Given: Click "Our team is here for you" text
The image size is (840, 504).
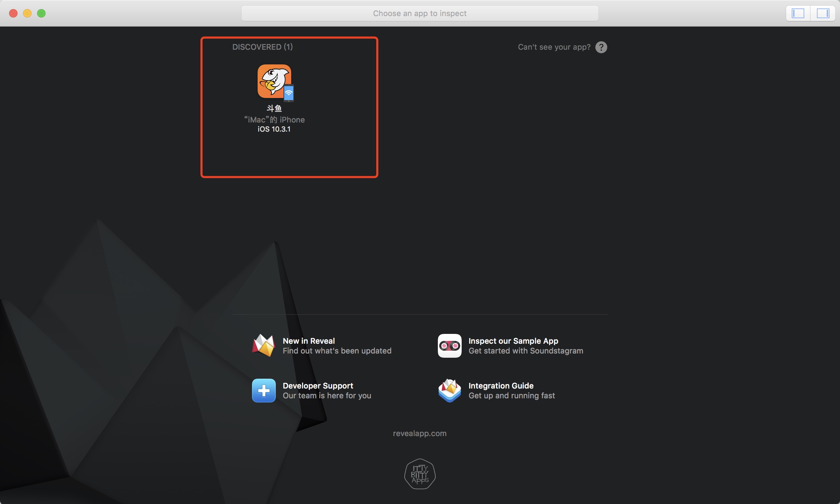Looking at the screenshot, I should [x=327, y=395].
